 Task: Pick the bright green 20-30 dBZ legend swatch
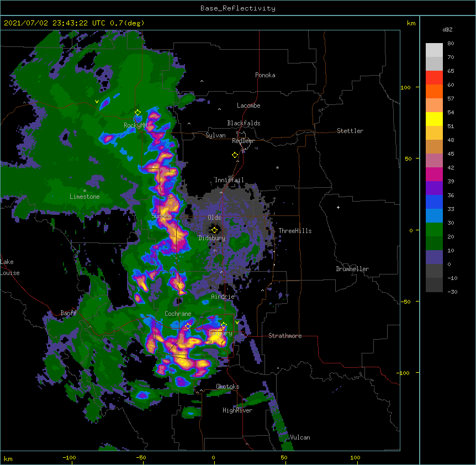(x=434, y=230)
